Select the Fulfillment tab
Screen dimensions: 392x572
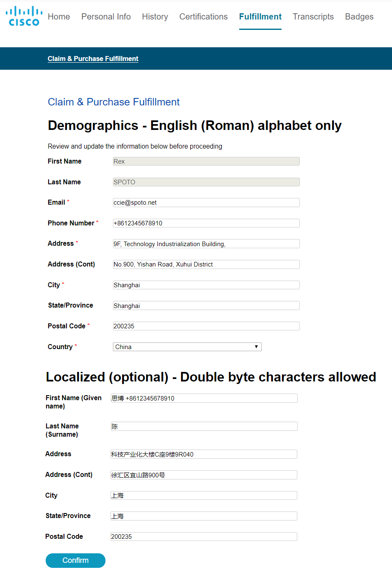[x=260, y=17]
